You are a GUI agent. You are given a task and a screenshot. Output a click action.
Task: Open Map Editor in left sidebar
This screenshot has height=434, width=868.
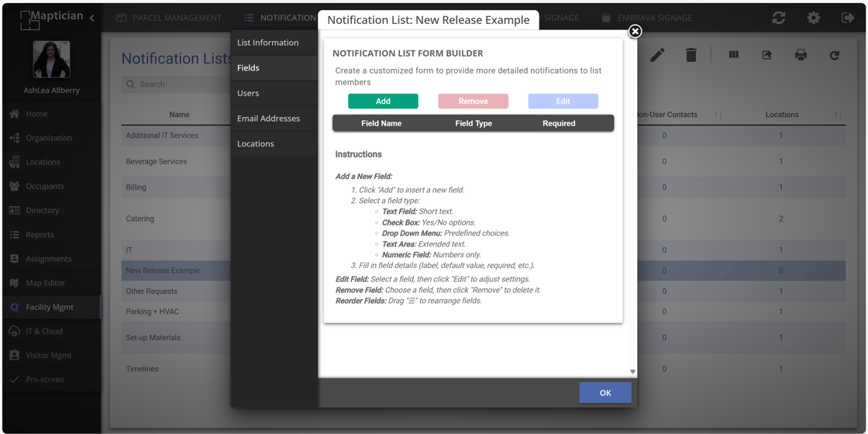45,283
